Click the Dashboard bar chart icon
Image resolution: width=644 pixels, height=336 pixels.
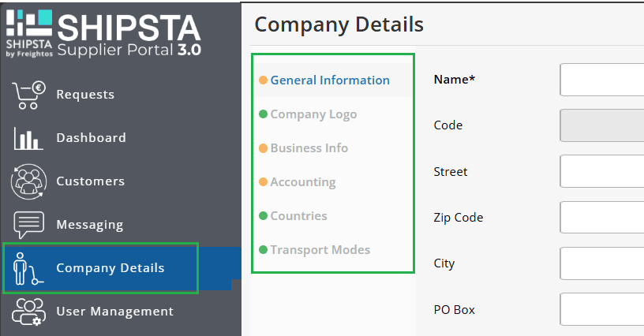[x=28, y=138]
